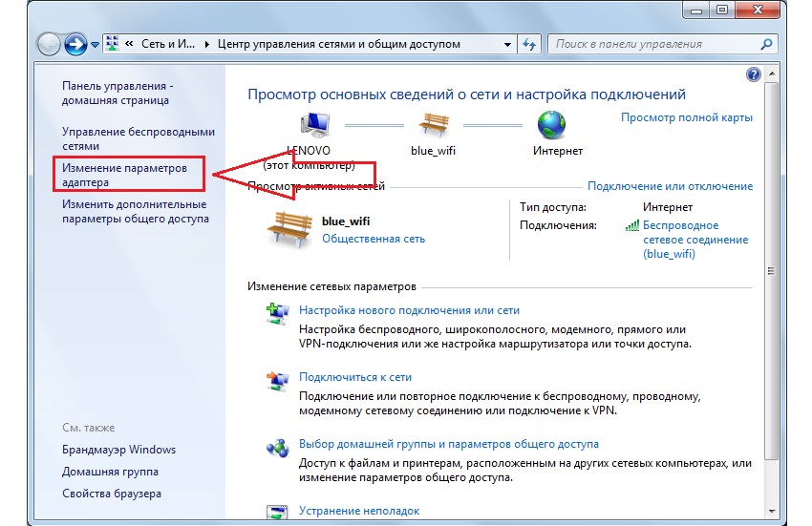Click the large bench icon of active network

pyautogui.click(x=289, y=228)
